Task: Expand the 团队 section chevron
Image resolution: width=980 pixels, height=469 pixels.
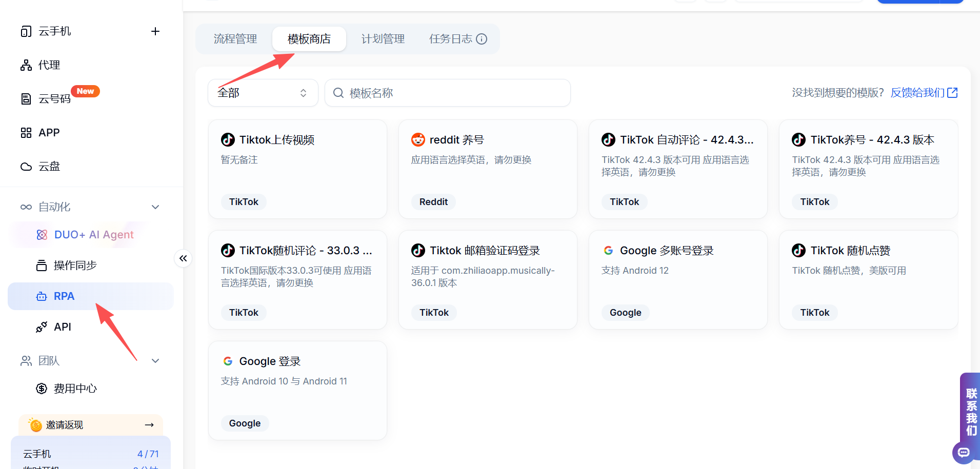Action: point(155,361)
